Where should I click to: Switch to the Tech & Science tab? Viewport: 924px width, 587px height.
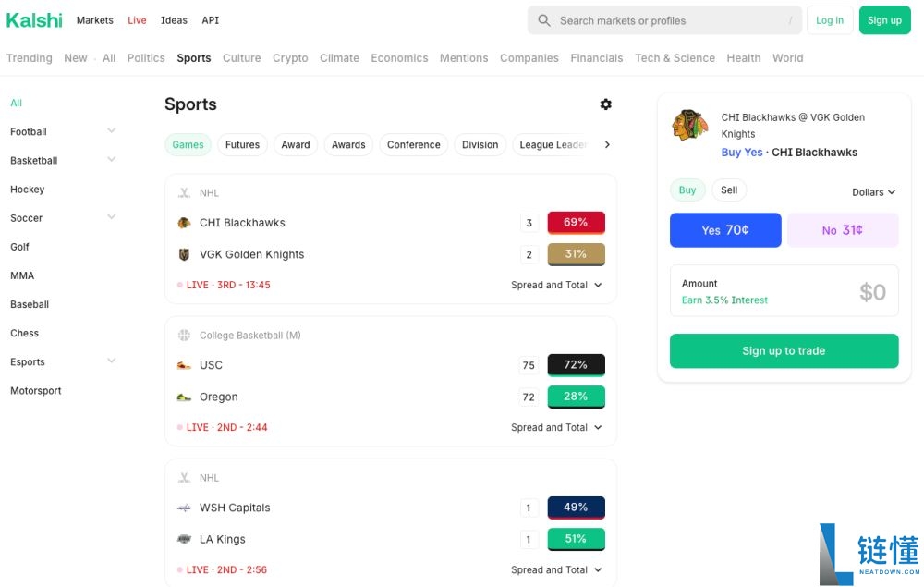[x=675, y=58]
